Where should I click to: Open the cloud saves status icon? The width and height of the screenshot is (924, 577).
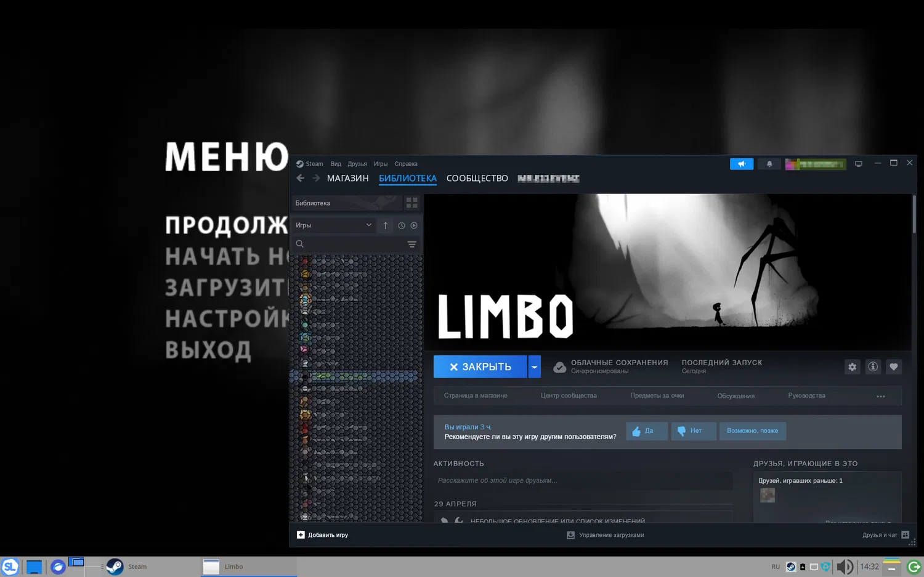(x=559, y=367)
